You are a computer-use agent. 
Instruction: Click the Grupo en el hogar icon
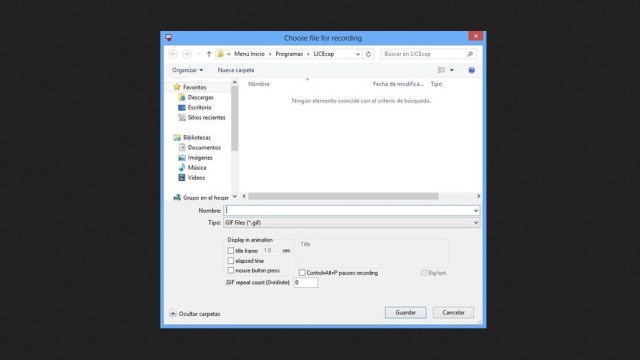177,198
